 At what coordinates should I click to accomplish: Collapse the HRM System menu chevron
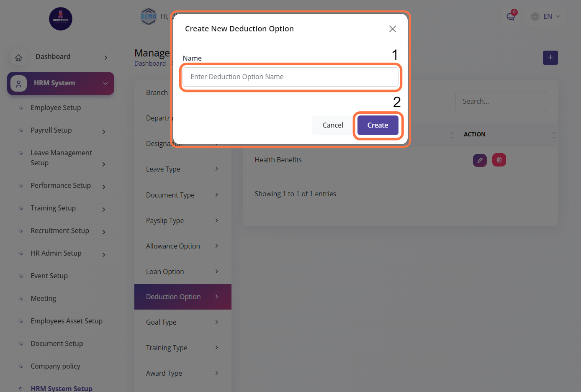[x=105, y=84]
